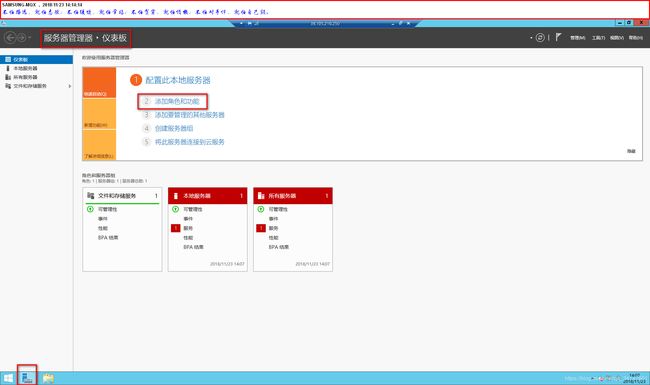Click 性能 in the 所有服务器 tile
The height and width of the screenshot is (385, 650).
click(274, 238)
